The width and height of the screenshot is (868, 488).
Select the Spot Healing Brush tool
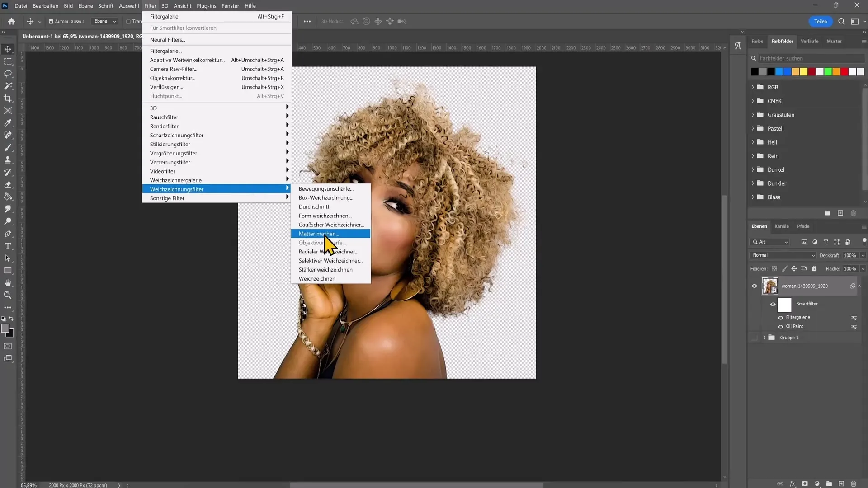pyautogui.click(x=8, y=135)
